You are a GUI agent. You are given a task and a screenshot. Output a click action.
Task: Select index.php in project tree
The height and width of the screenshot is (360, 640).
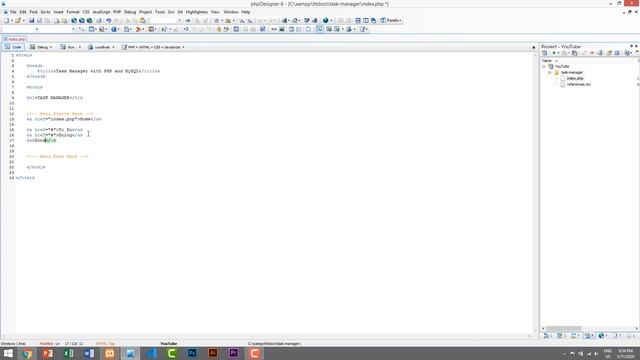575,78
